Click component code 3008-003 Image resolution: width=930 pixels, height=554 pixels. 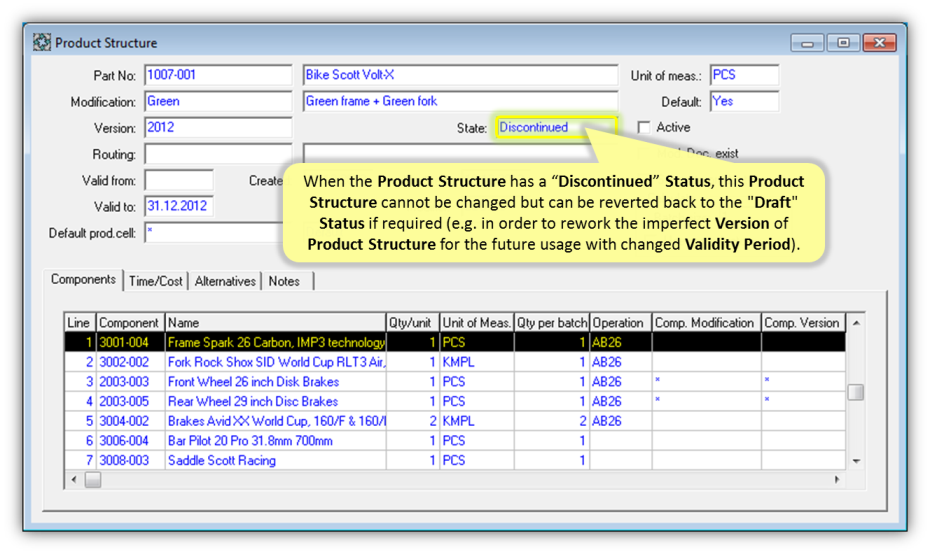[124, 460]
